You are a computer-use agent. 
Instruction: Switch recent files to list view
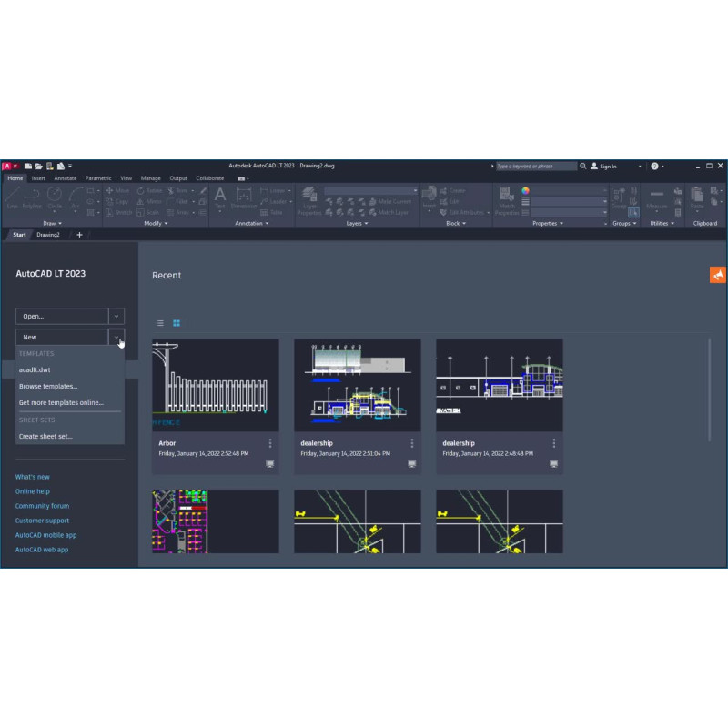click(160, 323)
